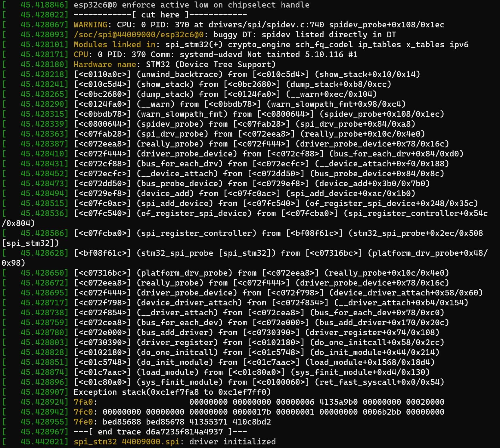500x448 pixels.
Task: Select value bed85688 in the 7fe0 row
Action: [x=122, y=422]
